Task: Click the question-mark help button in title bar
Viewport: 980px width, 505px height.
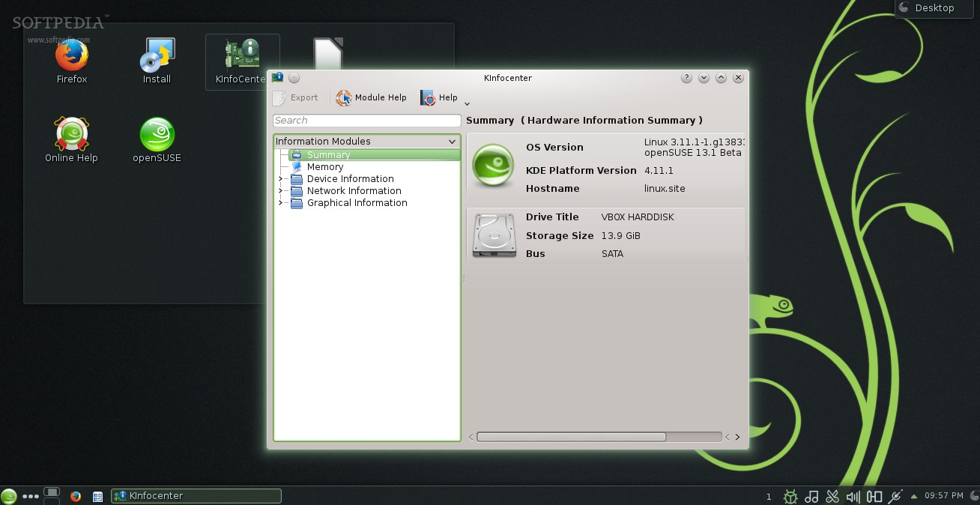Action: click(686, 77)
